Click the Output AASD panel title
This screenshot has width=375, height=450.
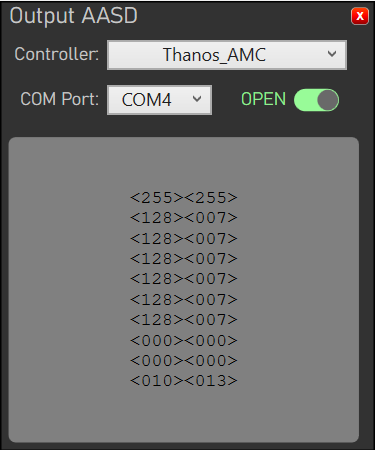[74, 16]
